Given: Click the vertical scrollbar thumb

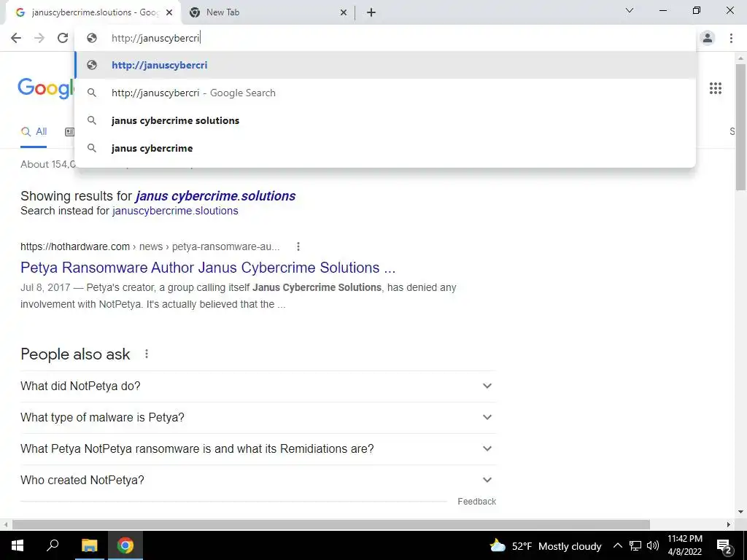Looking at the screenshot, I should point(740,126).
